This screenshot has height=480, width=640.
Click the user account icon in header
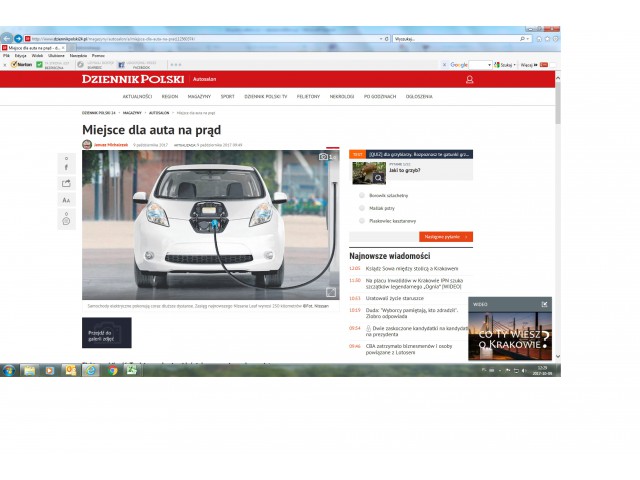pos(469,79)
